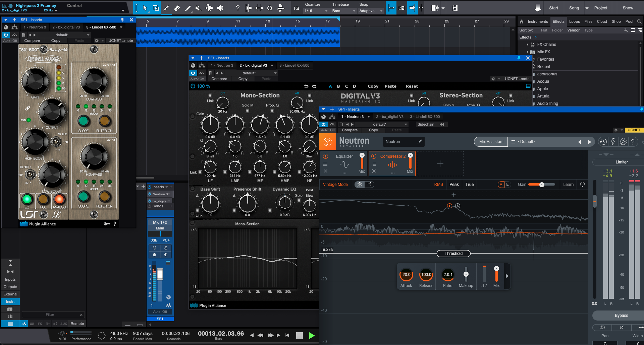
Task: Click bx_digital redo arrow icon
Action: 314,86
